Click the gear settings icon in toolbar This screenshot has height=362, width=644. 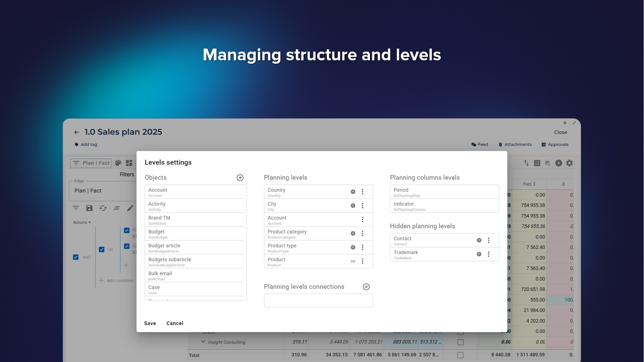570,163
